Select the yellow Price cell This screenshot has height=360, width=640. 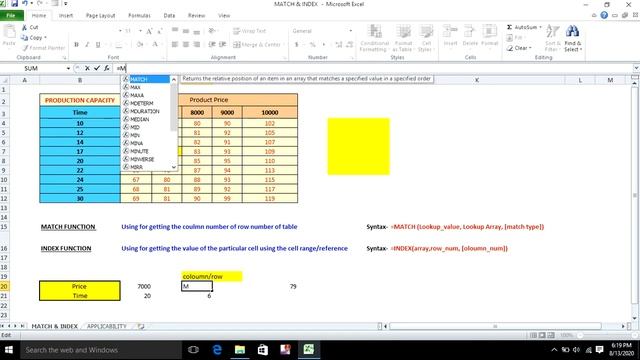80,286
